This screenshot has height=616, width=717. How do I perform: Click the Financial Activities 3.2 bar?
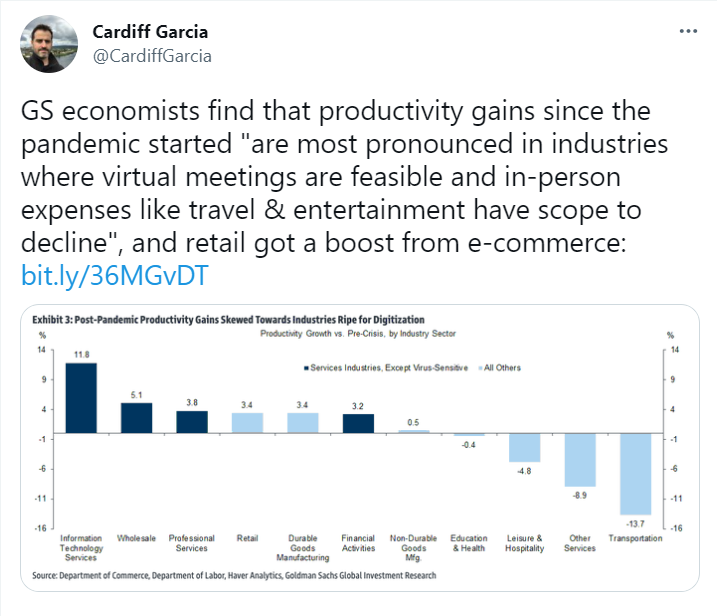pos(358,422)
